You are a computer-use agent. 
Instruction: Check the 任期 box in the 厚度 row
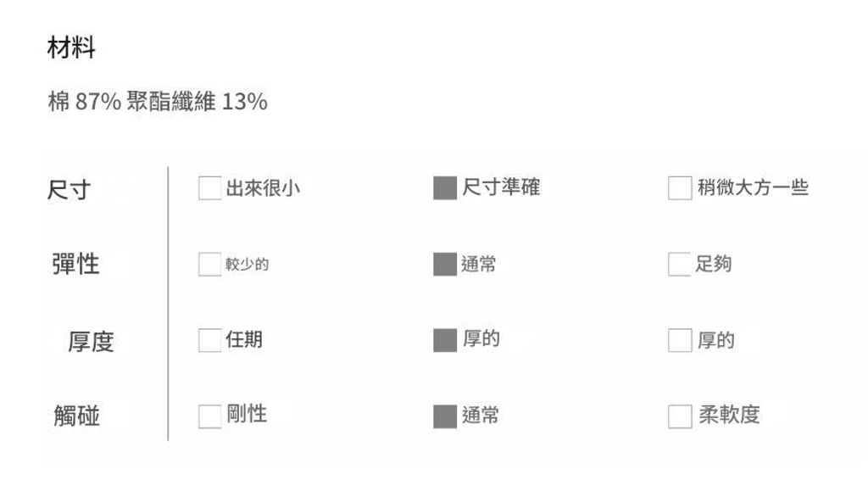pyautogui.click(x=209, y=340)
